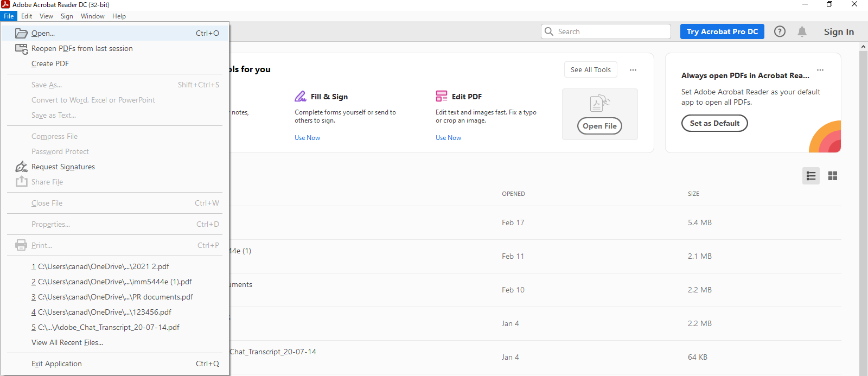
Task: Click the Fill & Sign pen icon
Action: pyautogui.click(x=301, y=97)
